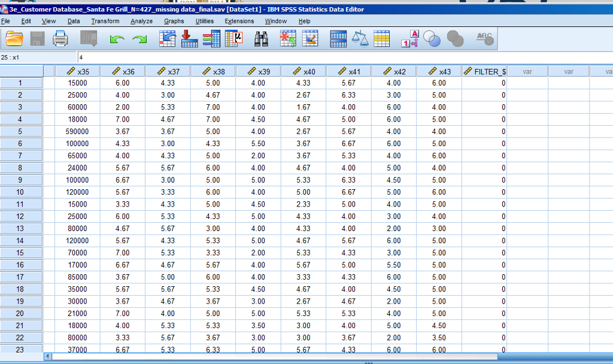Open the Transform menu
The width and height of the screenshot is (613, 364).
point(105,21)
